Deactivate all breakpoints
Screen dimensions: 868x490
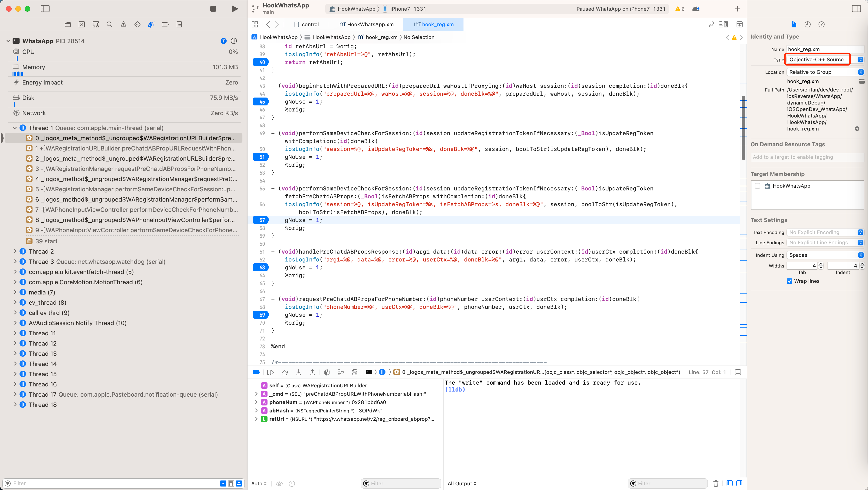coord(256,372)
